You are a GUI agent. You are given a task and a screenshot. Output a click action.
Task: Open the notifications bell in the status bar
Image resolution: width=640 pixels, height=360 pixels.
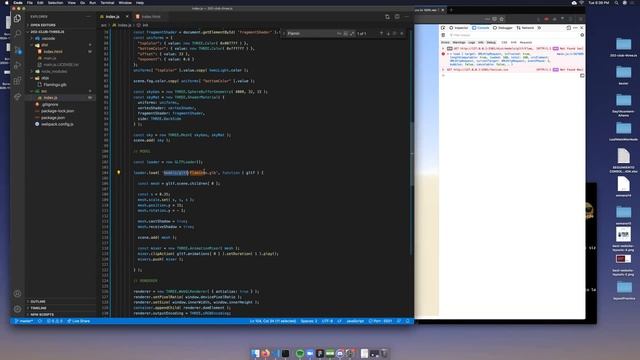pyautogui.click(x=407, y=321)
